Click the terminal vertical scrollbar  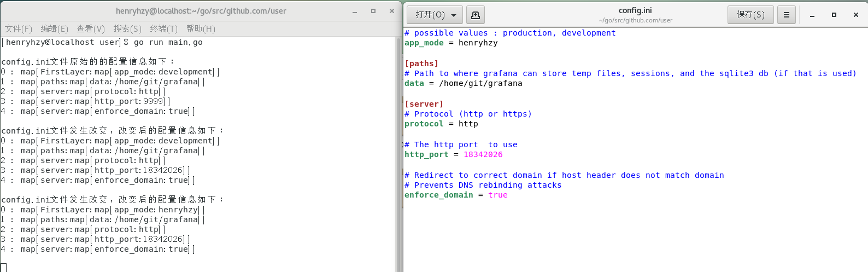pyautogui.click(x=398, y=154)
